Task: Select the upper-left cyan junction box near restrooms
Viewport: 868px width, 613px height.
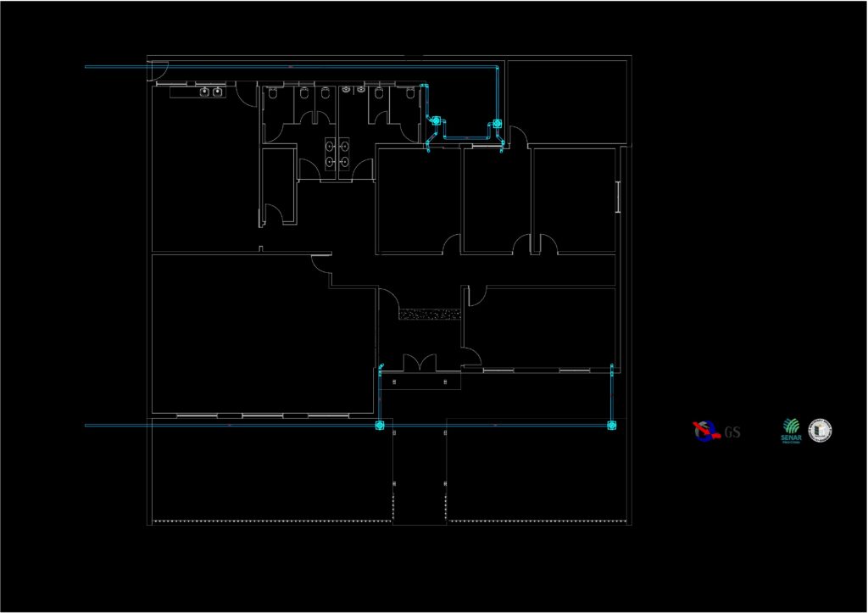Action: point(437,122)
